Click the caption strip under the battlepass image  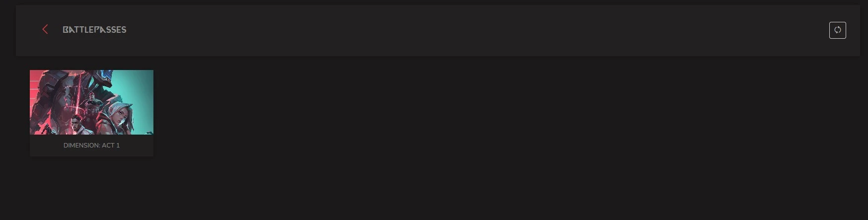pyautogui.click(x=91, y=146)
